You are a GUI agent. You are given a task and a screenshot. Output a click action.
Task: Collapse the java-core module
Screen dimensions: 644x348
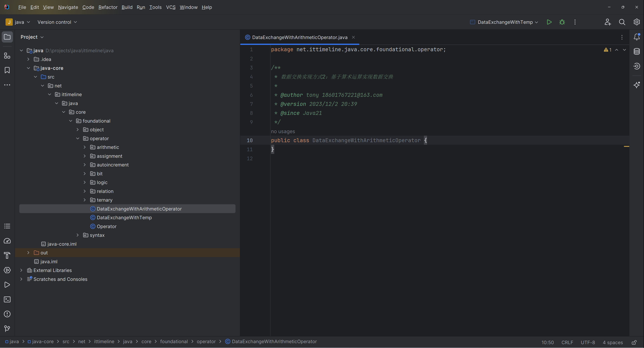pyautogui.click(x=28, y=68)
